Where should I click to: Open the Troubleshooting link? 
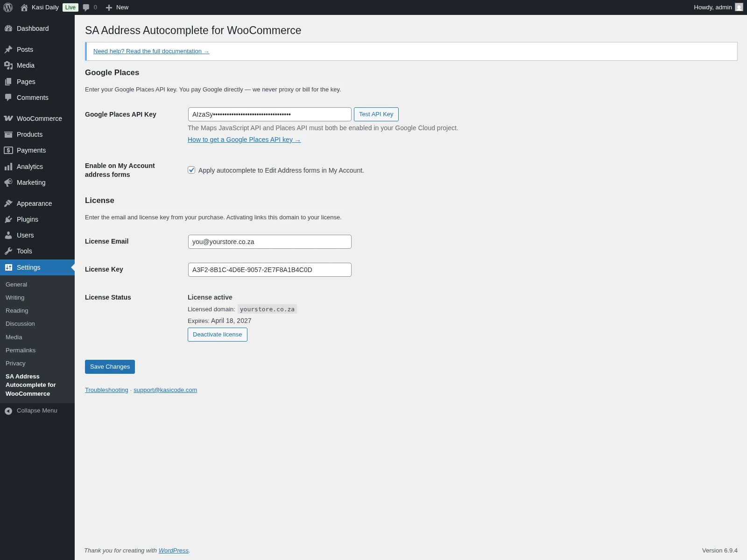coord(106,390)
